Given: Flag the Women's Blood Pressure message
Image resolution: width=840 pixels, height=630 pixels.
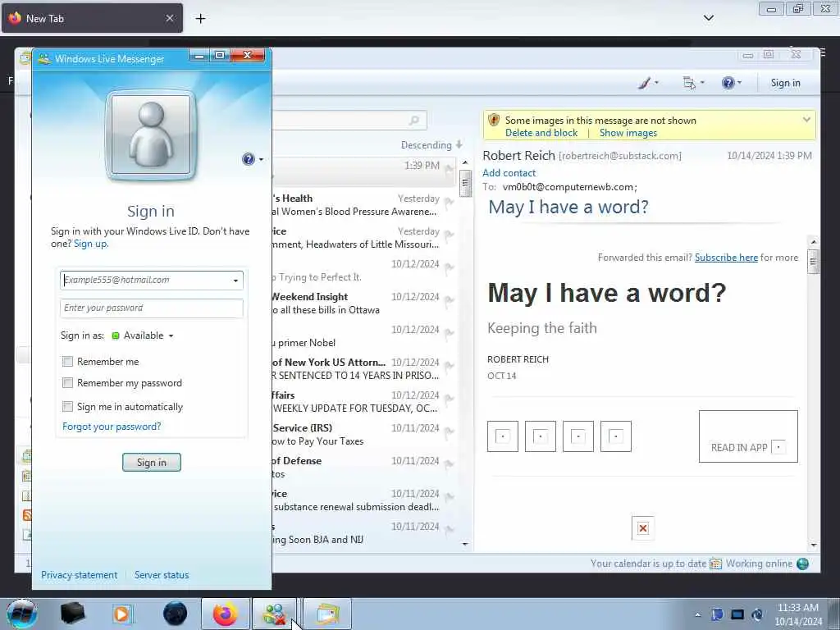Looking at the screenshot, I should point(449,203).
